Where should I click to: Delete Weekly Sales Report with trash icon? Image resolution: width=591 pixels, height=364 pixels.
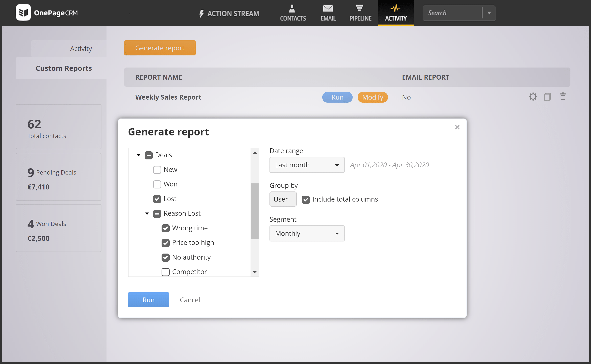[563, 97]
